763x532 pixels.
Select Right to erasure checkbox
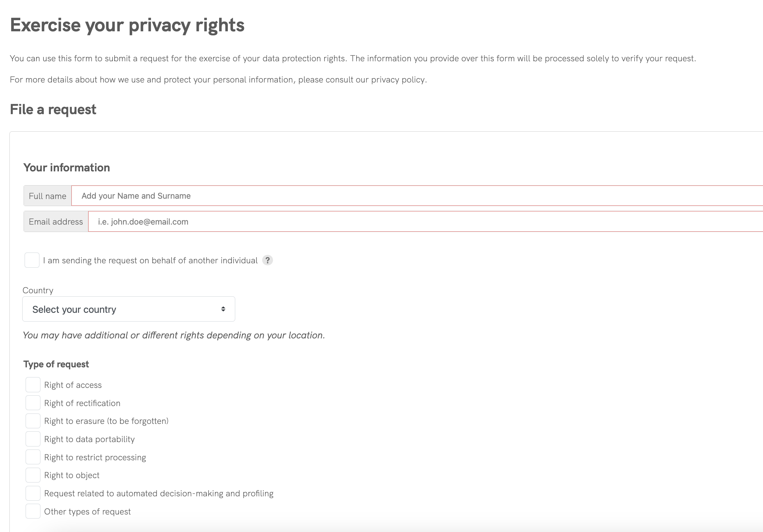(x=33, y=421)
